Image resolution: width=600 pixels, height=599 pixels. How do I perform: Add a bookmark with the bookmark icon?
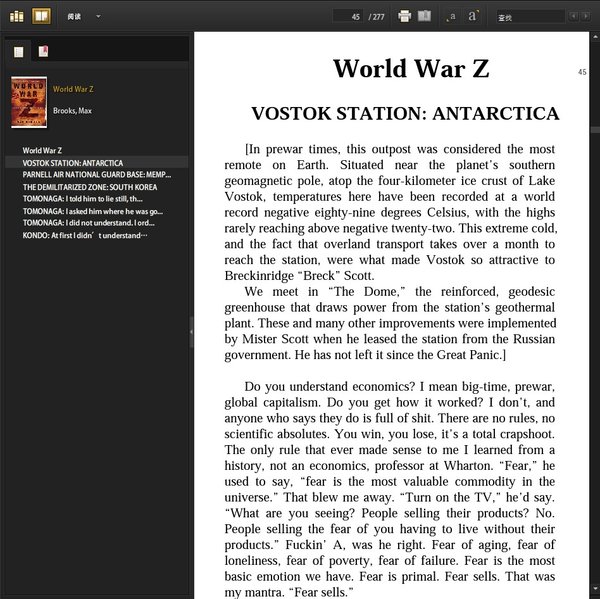pyautogui.click(x=424, y=16)
